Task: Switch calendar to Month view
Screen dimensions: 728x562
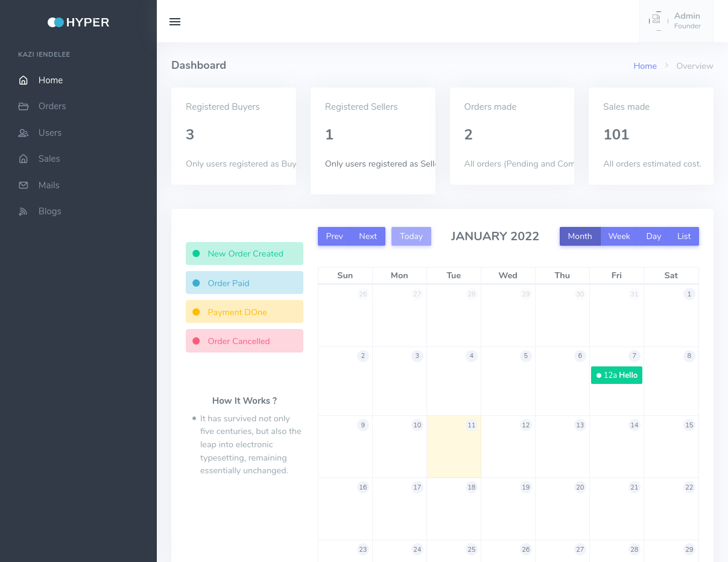Action: [x=580, y=236]
